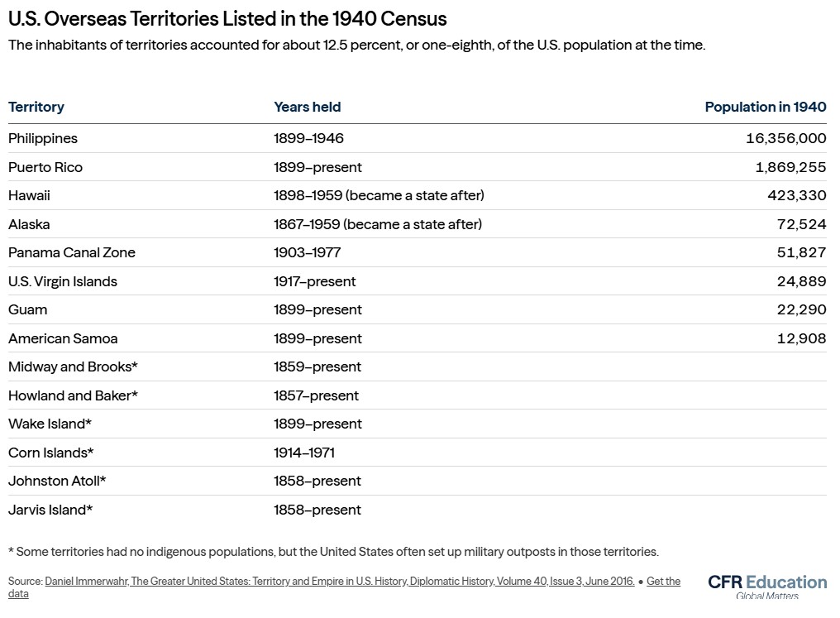This screenshot has height=618, width=840.
Task: Click Hawaii's years held cell
Action: click(x=379, y=195)
